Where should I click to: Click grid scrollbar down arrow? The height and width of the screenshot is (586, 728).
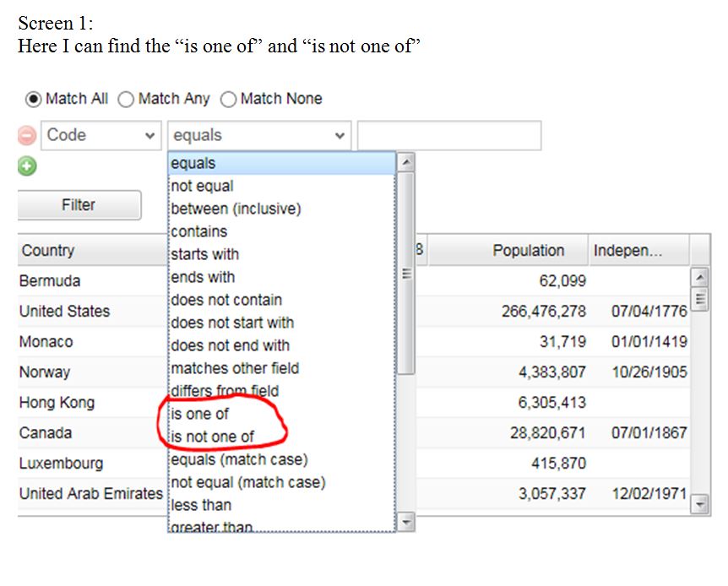point(699,504)
